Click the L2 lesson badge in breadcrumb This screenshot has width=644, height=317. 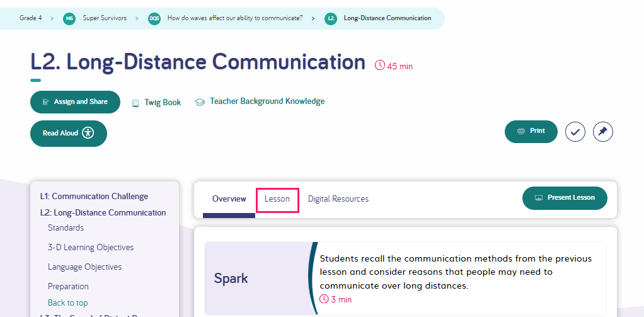tap(331, 18)
